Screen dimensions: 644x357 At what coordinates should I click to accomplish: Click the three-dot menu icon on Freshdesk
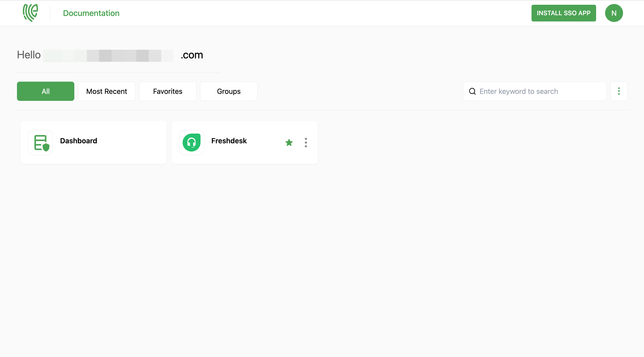[x=306, y=143]
